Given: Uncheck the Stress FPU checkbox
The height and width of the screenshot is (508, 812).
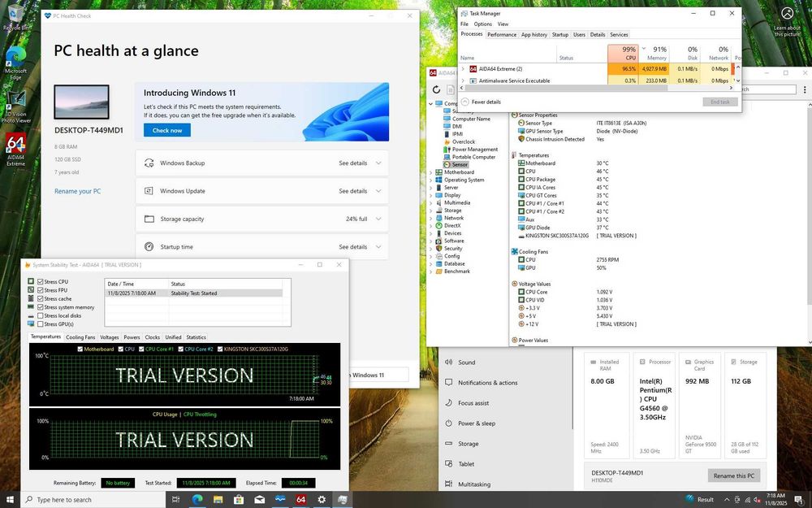Looking at the screenshot, I should [x=41, y=290].
